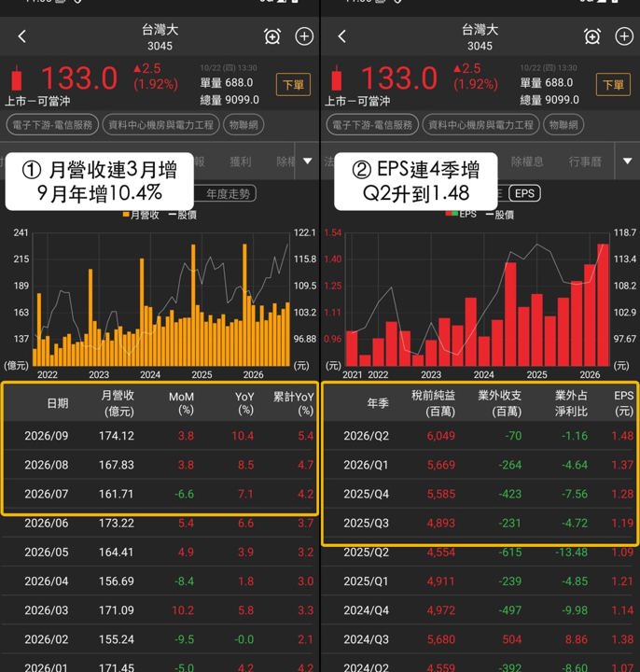The image size is (640, 672).
Task: Select the 2026/08 revenue row
Action: click(160, 465)
